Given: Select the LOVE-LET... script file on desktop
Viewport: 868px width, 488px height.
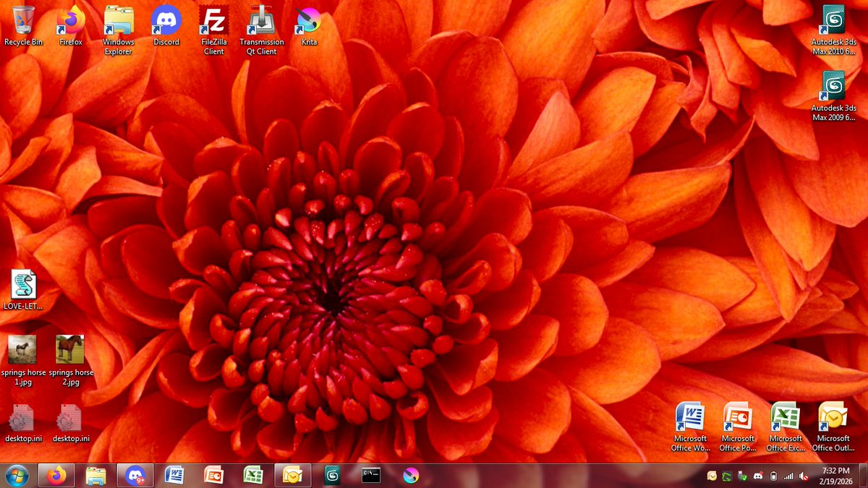Looking at the screenshot, I should (23, 290).
